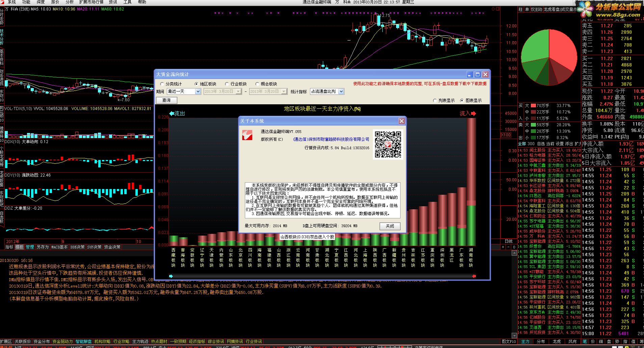The image size is (644, 348).
Task: Select the 行业板块 radio option
Action: click(236, 84)
